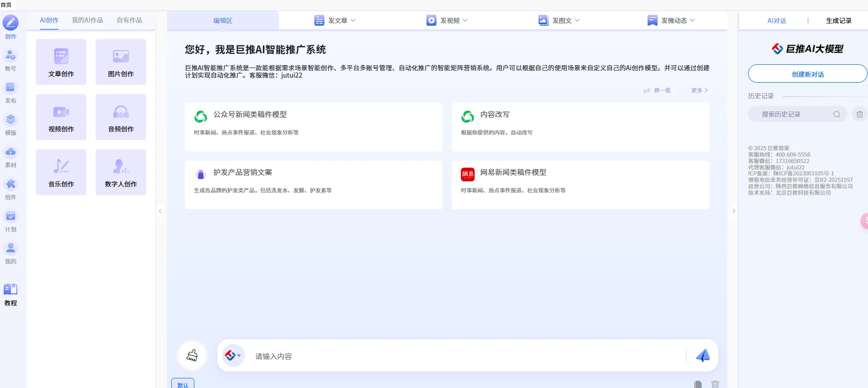
Task: Open the 我的 profile sidebar icon
Action: (11, 248)
